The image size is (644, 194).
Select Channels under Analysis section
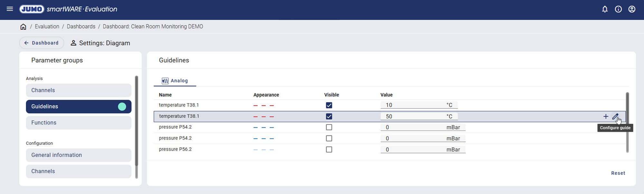tap(79, 90)
